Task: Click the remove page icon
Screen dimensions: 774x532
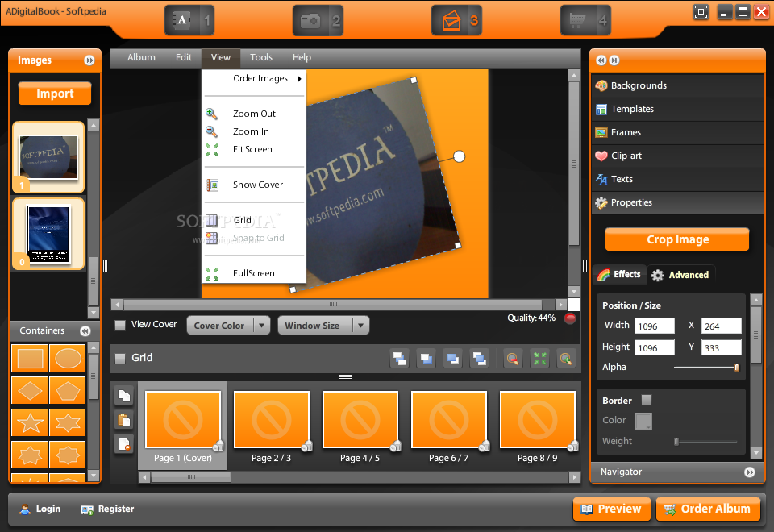Action: tap(124, 443)
